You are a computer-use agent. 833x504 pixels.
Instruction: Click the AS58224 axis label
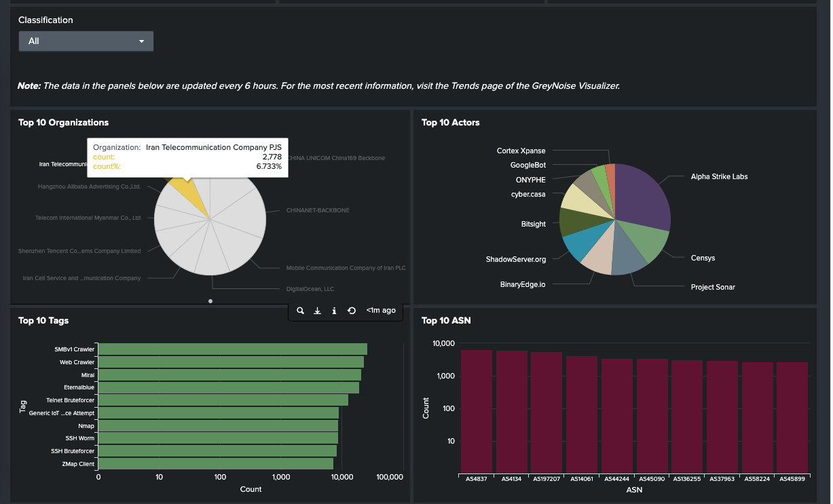(x=757, y=479)
